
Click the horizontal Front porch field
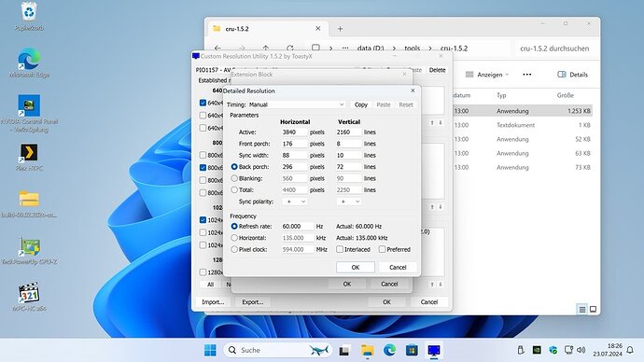[295, 144]
